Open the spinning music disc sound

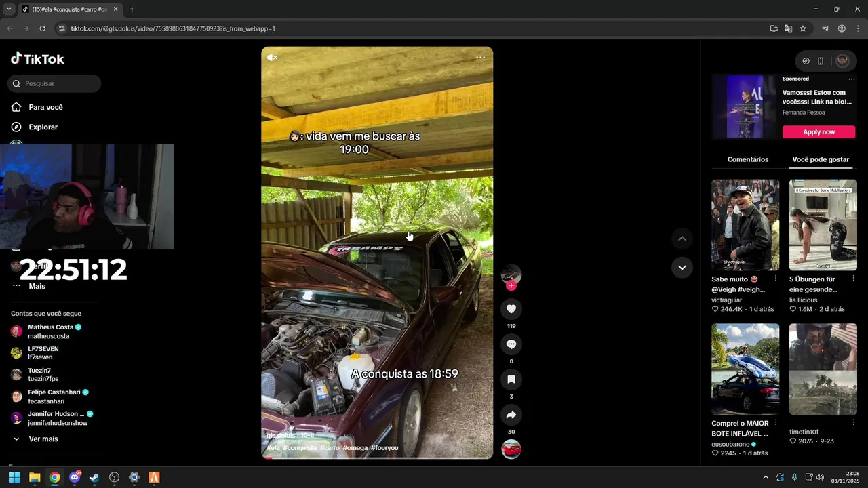coord(511,449)
